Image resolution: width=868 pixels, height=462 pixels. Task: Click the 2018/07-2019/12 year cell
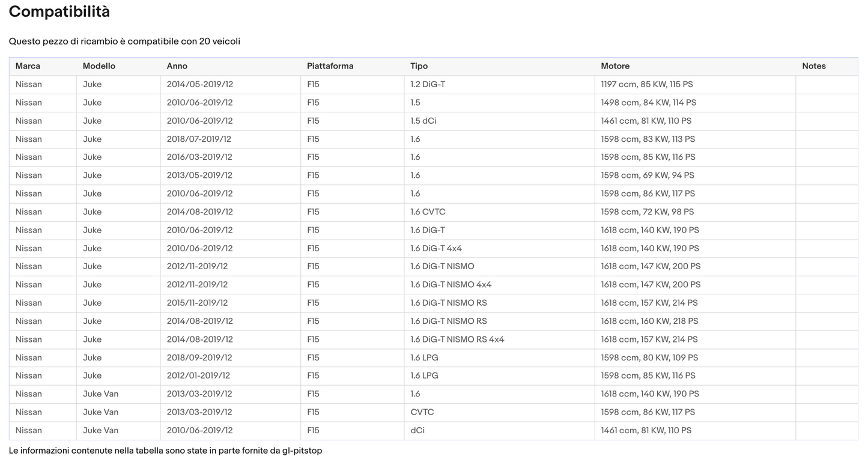[x=199, y=139]
